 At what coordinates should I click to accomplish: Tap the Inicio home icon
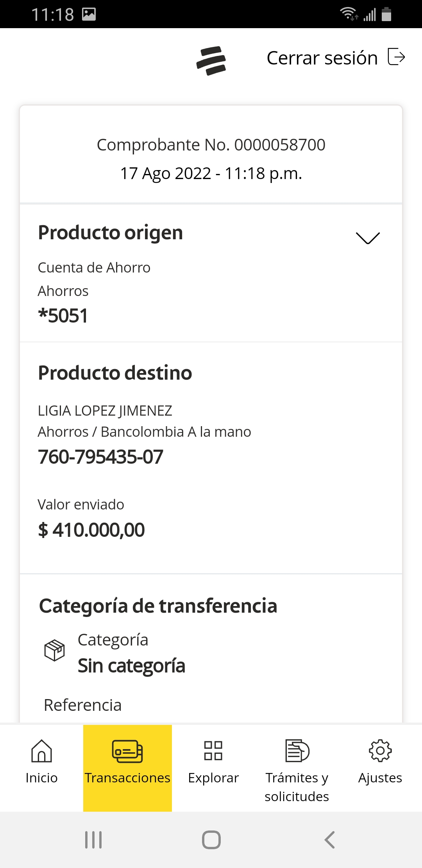tap(41, 751)
